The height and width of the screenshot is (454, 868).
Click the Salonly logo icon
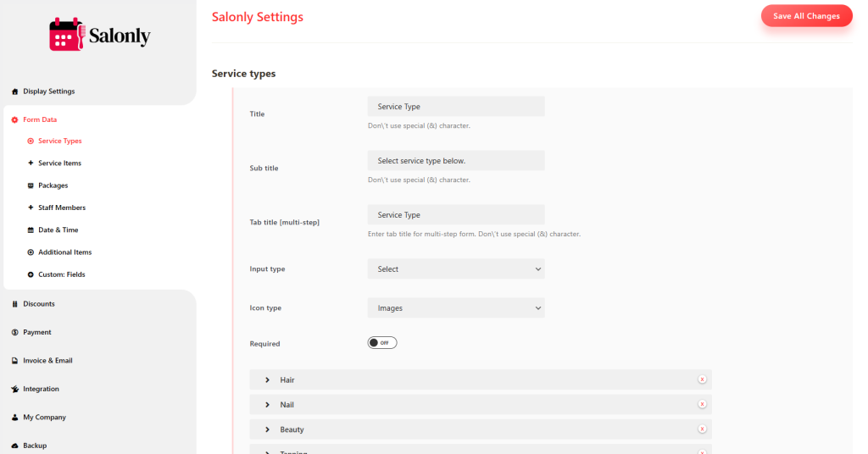tap(64, 35)
